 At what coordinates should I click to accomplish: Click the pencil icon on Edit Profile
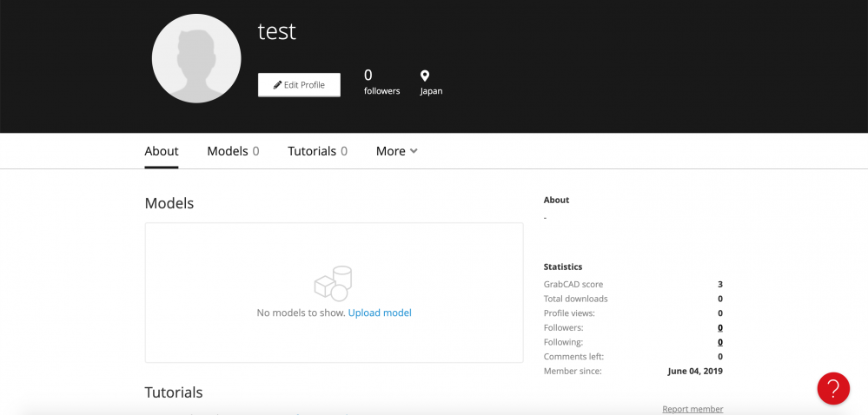pyautogui.click(x=277, y=85)
